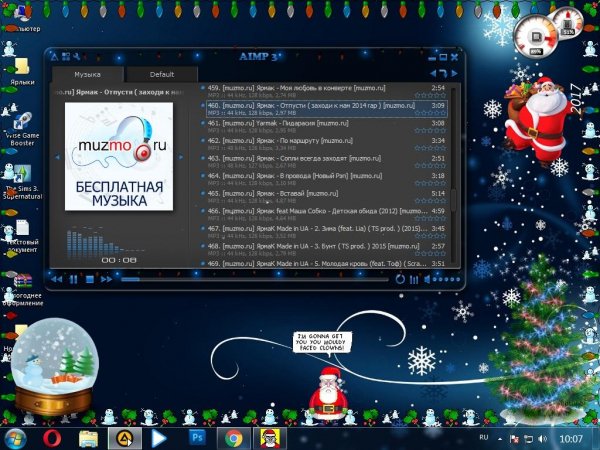Seek within the track progress bar

tap(254, 280)
